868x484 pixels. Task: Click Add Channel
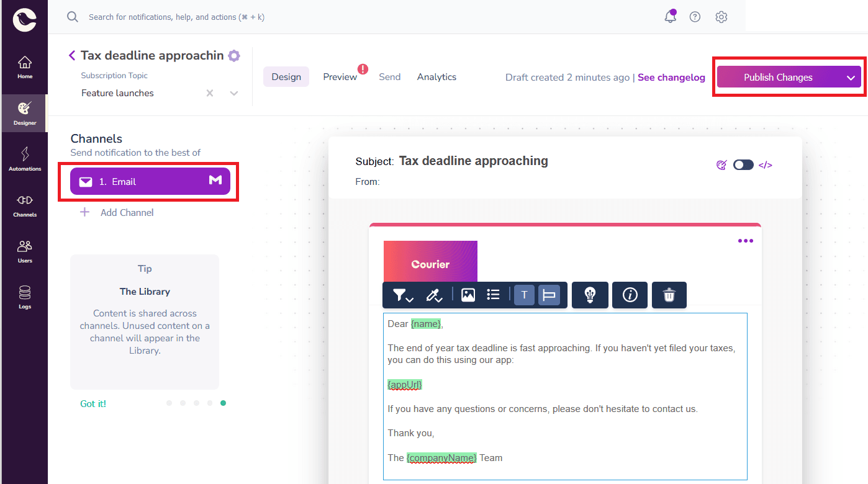(117, 212)
